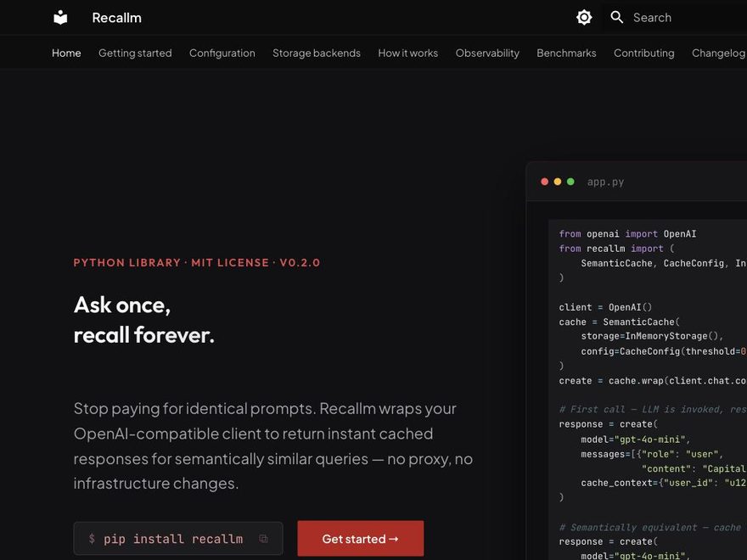The height and width of the screenshot is (560, 747).
Task: Toggle the light/dark theme icon
Action: (x=584, y=18)
